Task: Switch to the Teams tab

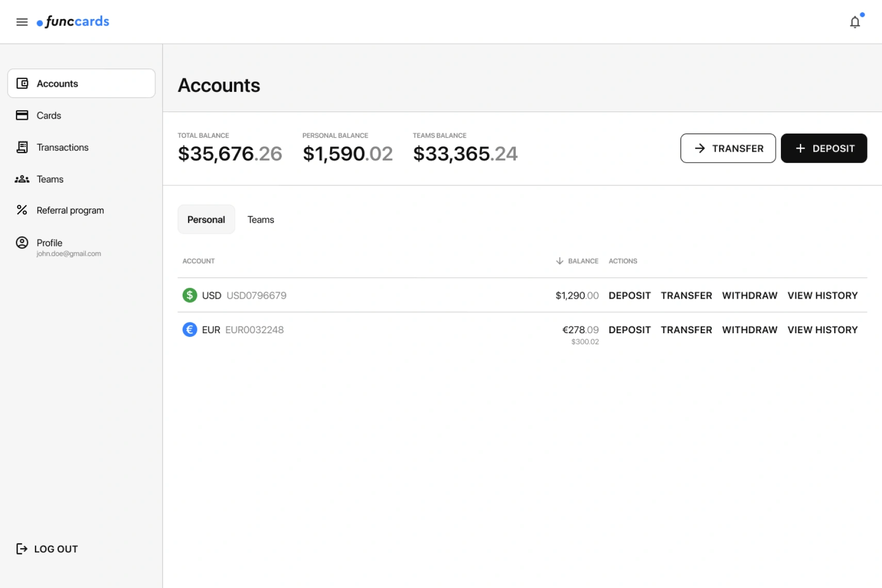Action: click(260, 220)
